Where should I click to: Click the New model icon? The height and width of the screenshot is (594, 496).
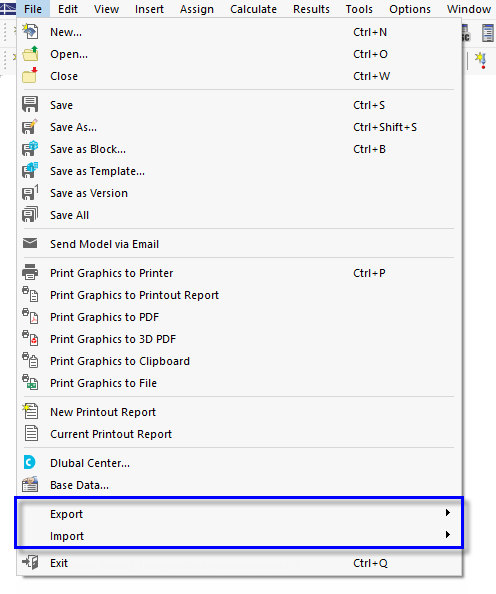tap(30, 32)
